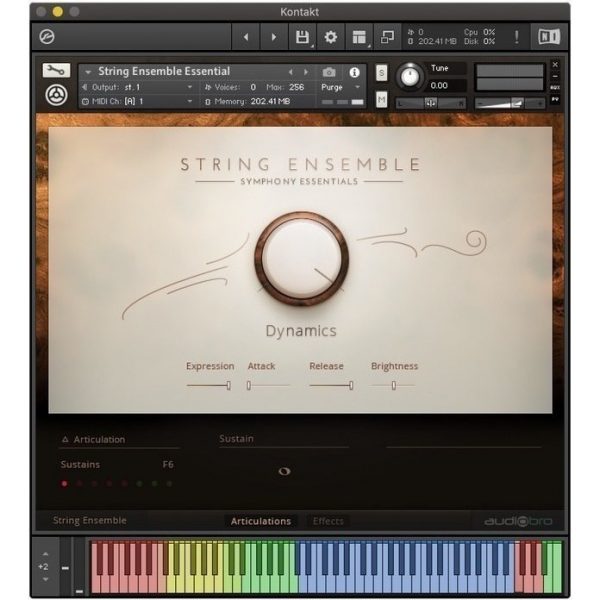Screen dimensions: 600x600
Task: Toggle the PV button in instrument header
Action: 555,99
